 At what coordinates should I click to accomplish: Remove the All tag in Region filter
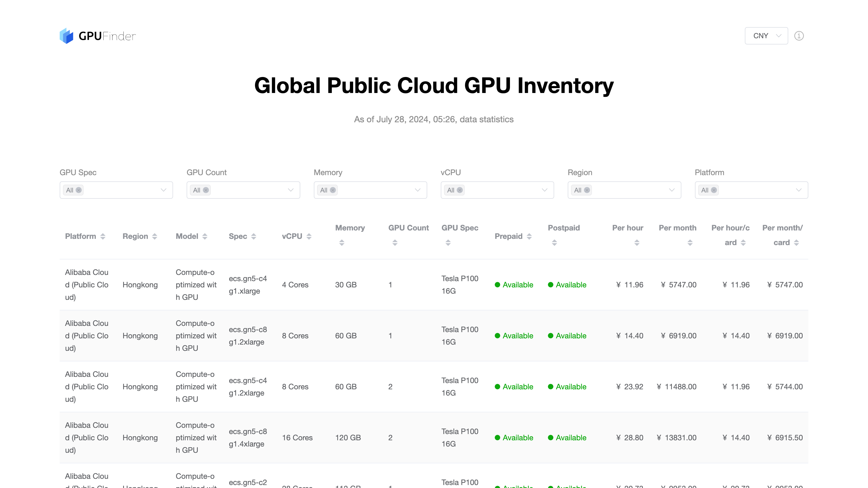pos(587,190)
